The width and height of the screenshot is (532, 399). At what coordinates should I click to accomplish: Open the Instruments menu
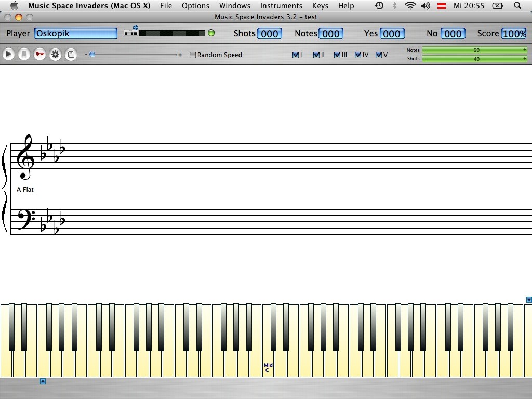[281, 5]
